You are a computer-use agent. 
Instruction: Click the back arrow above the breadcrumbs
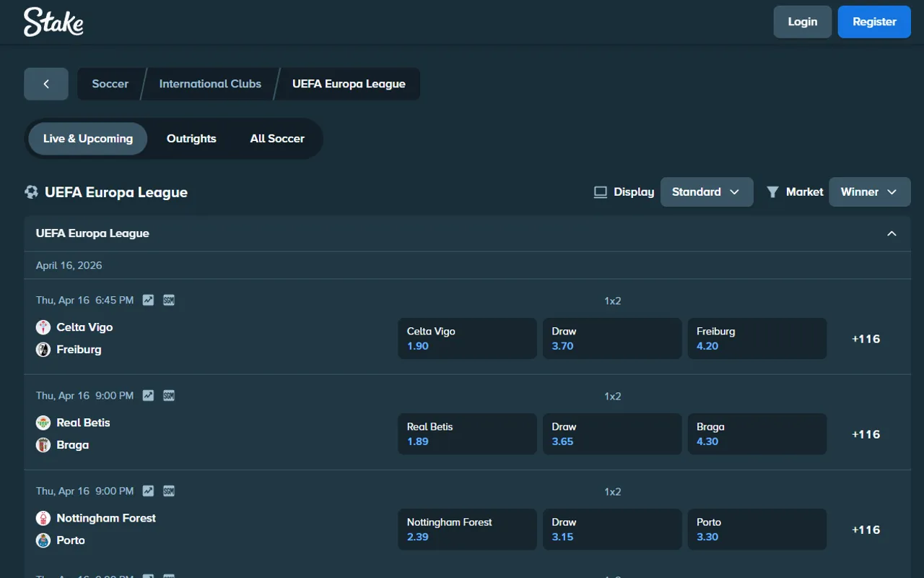point(45,84)
